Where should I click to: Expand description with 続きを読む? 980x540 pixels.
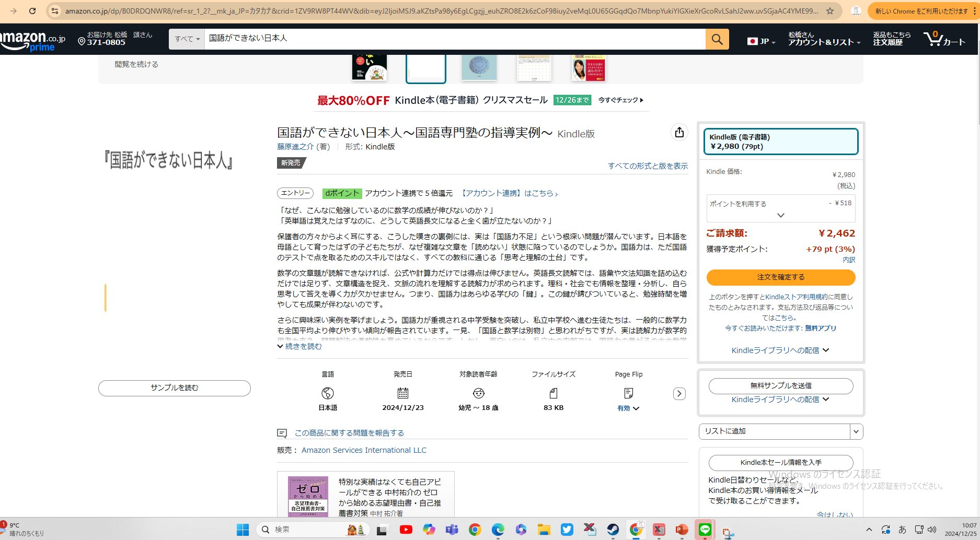coord(299,346)
